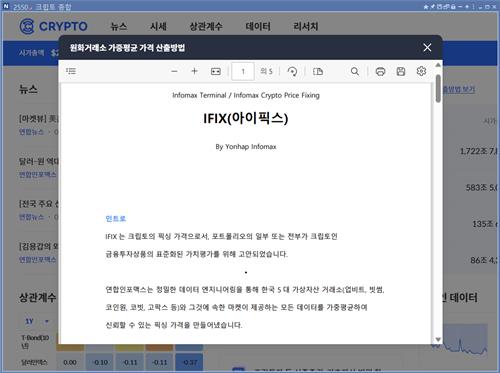Rotate the PDF document
This screenshot has height=373, width=500.
click(x=292, y=71)
